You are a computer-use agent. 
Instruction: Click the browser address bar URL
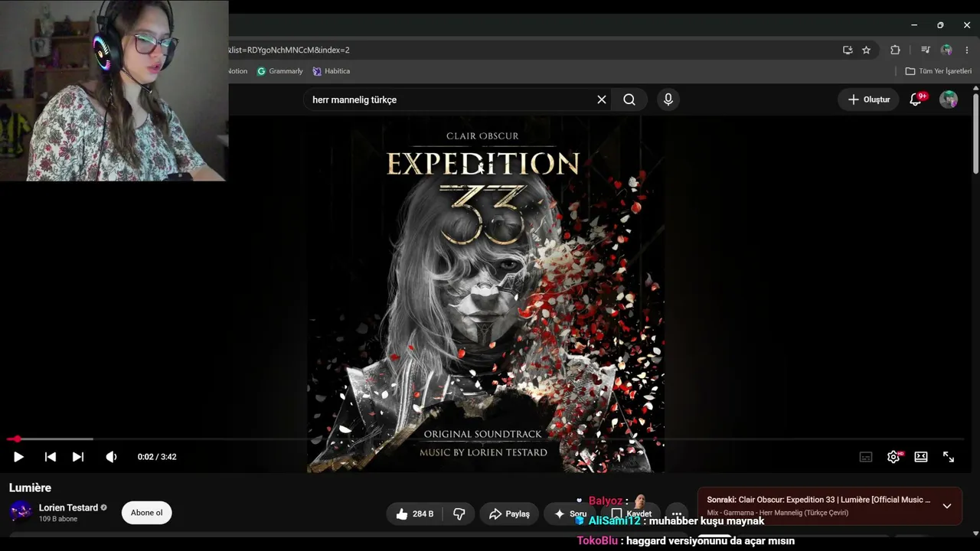coord(291,50)
